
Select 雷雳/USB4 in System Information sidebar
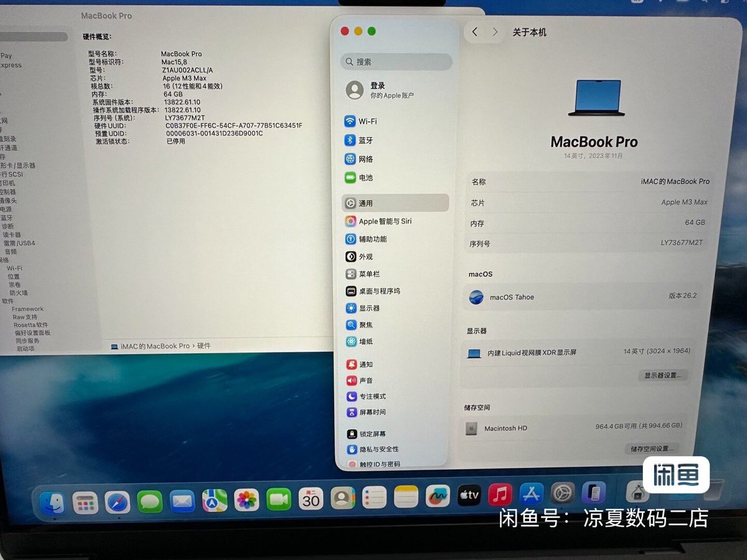point(19,243)
